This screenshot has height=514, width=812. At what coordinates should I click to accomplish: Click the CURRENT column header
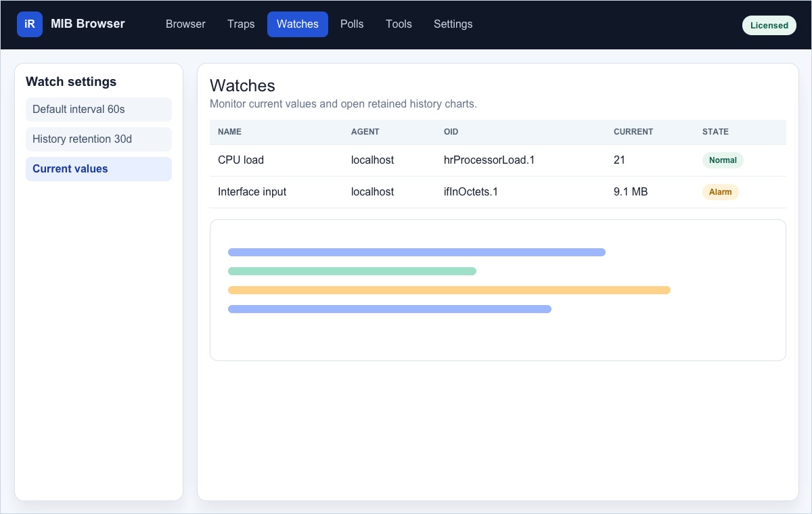[x=633, y=132]
